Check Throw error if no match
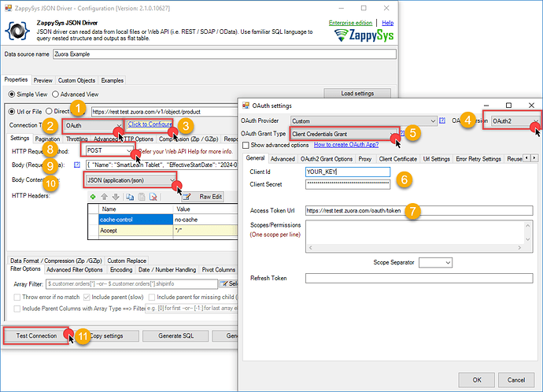The image size is (543, 392). coord(17,297)
